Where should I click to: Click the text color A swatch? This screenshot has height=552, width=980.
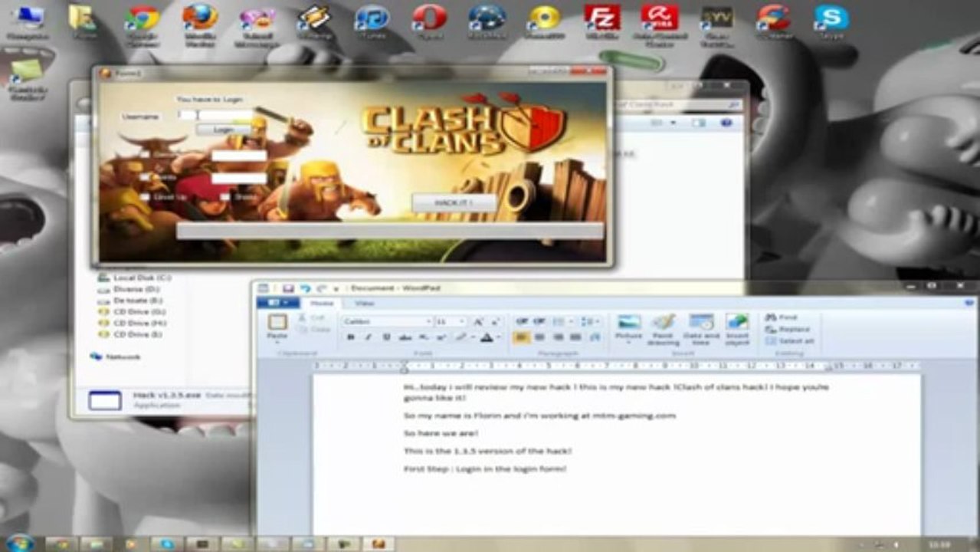pyautogui.click(x=486, y=337)
